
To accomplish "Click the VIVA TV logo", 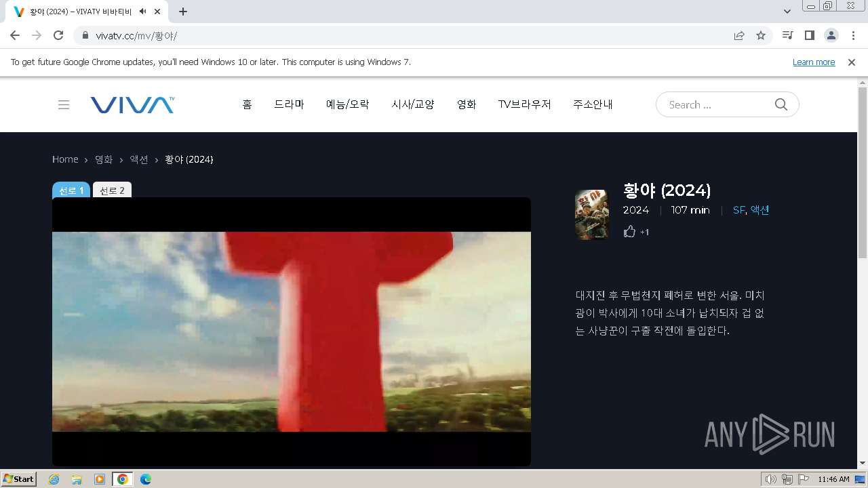I will point(132,104).
